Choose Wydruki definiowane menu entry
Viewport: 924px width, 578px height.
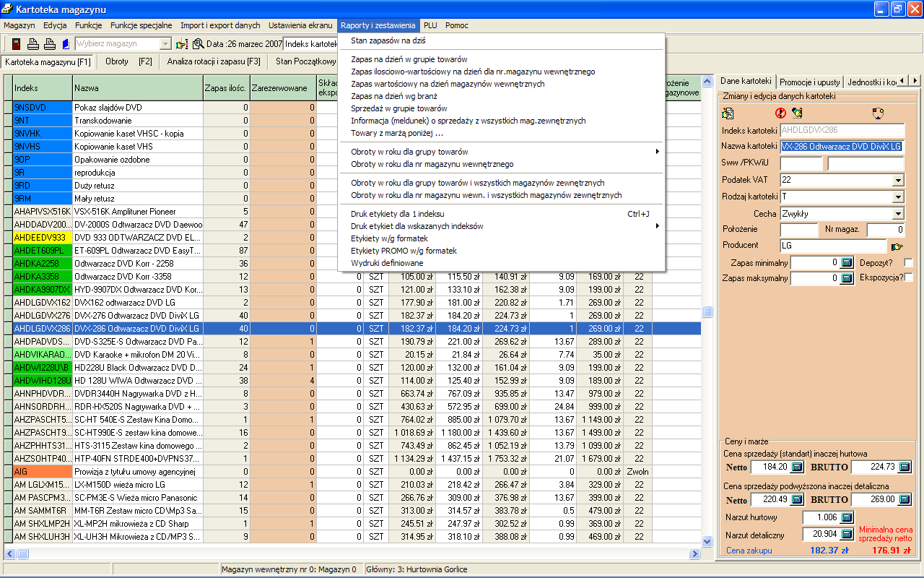click(x=502, y=263)
